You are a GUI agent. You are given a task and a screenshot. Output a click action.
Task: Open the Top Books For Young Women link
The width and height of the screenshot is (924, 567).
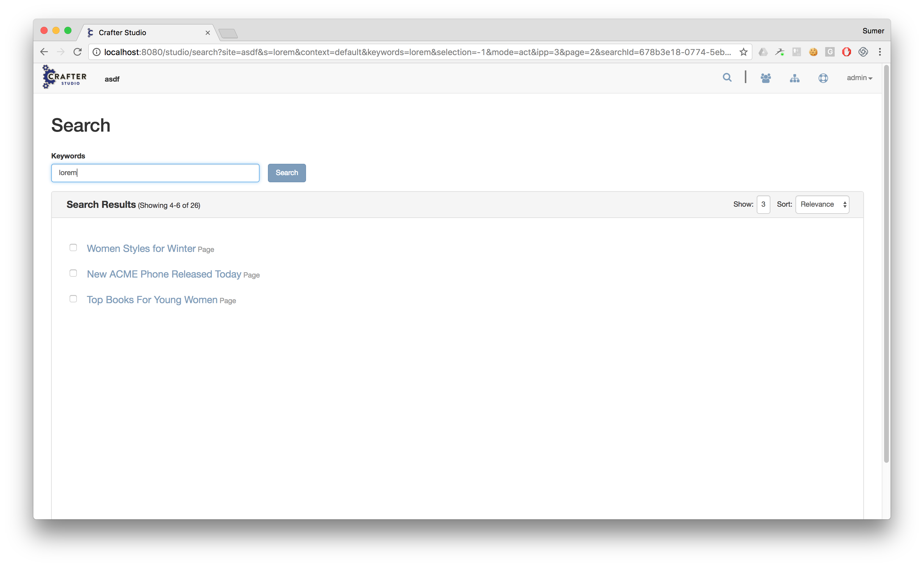coord(152,300)
